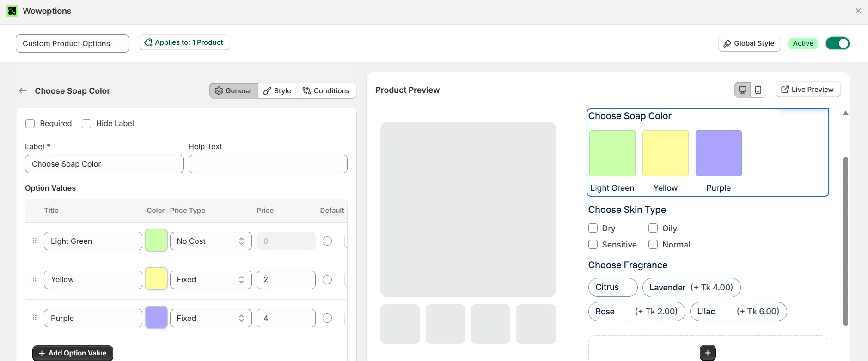The image size is (868, 361).
Task: Open the price type dropdown for Purple
Action: point(210,318)
